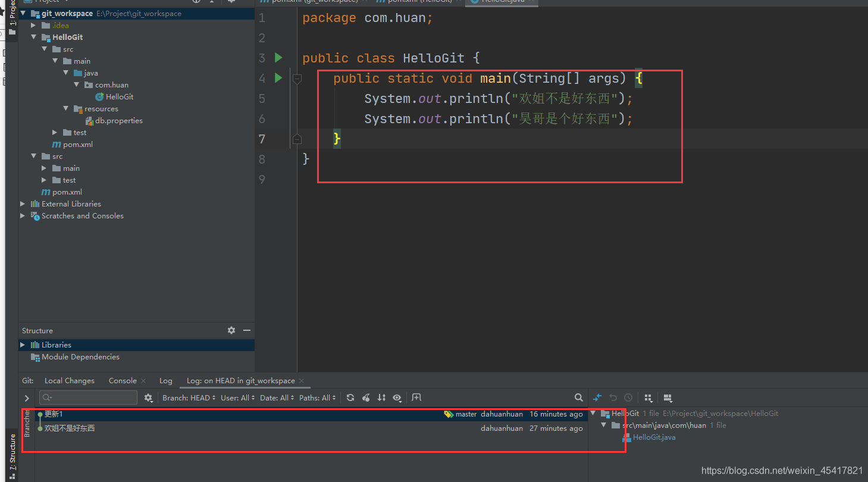Select the HelloGit class icon in Project tree

point(100,96)
